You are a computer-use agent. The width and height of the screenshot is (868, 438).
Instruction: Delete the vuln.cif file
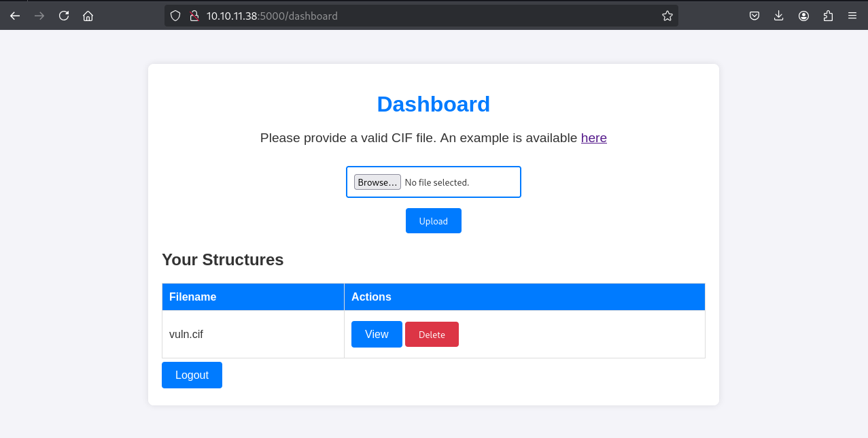[x=432, y=335]
